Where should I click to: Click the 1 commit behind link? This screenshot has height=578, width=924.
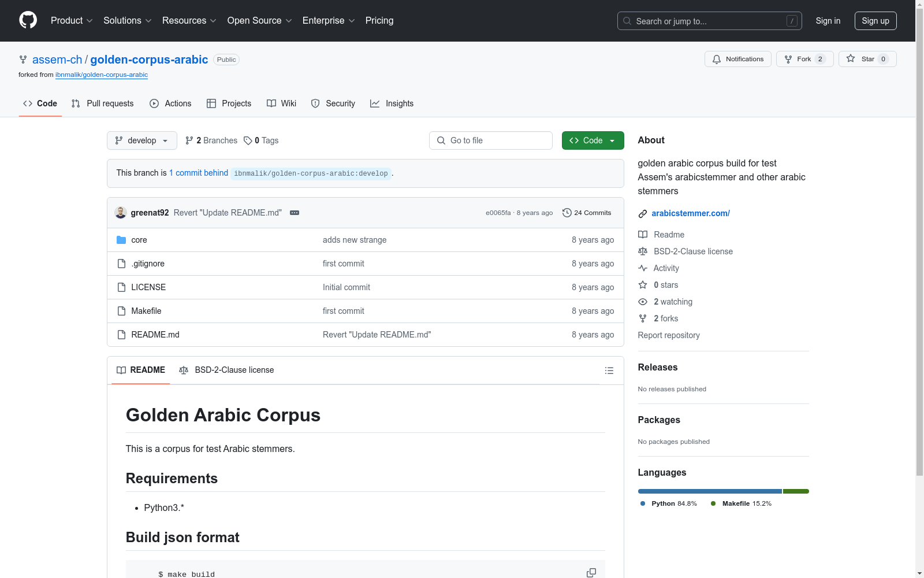pos(199,173)
